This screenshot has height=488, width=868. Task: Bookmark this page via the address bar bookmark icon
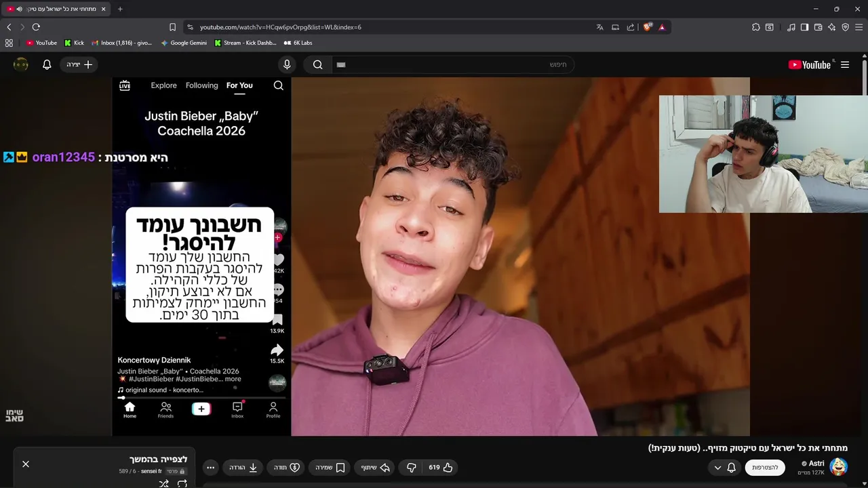[x=172, y=27]
